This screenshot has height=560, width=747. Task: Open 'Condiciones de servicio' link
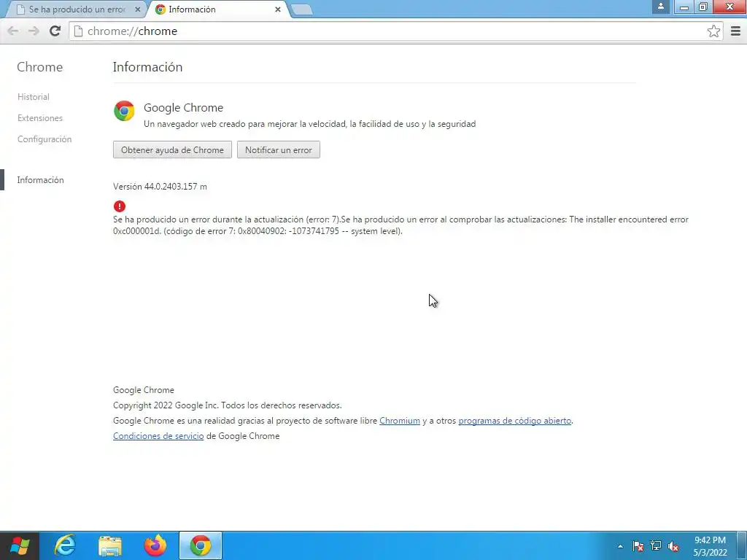[x=158, y=436]
